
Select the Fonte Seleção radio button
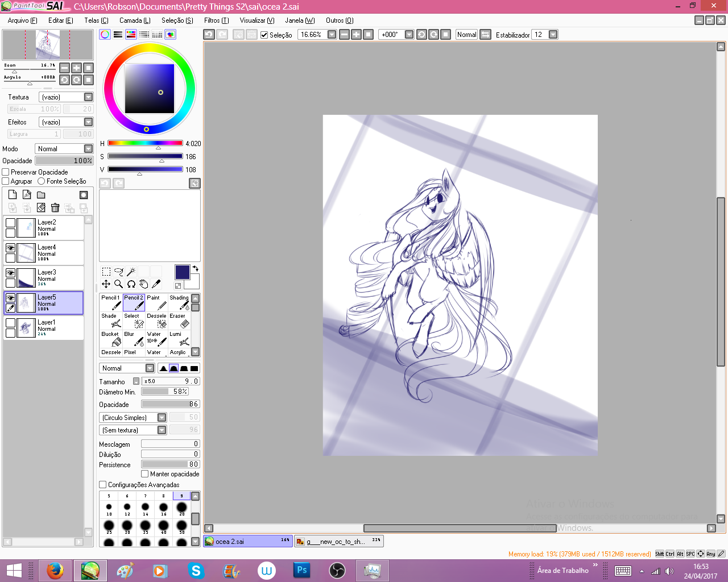tap(42, 181)
